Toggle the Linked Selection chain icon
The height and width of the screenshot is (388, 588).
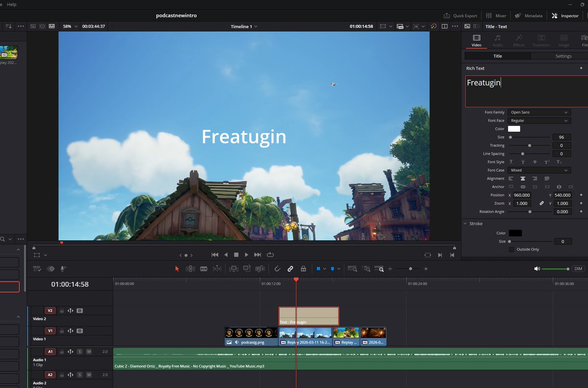tap(290, 269)
